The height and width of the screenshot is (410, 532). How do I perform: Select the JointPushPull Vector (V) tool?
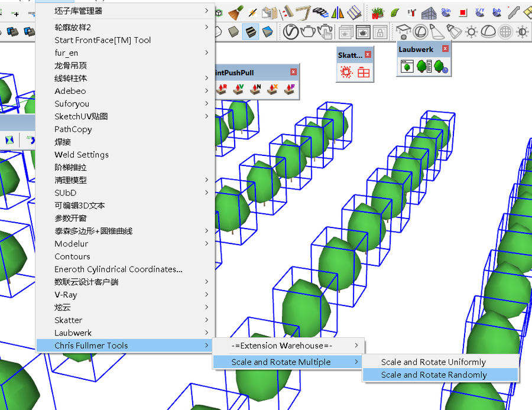[239, 89]
